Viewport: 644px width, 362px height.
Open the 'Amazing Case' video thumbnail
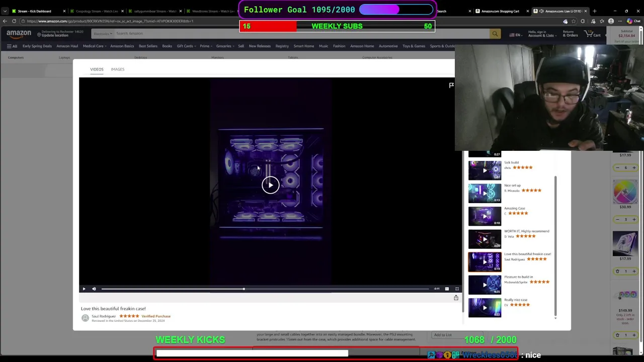[485, 216]
